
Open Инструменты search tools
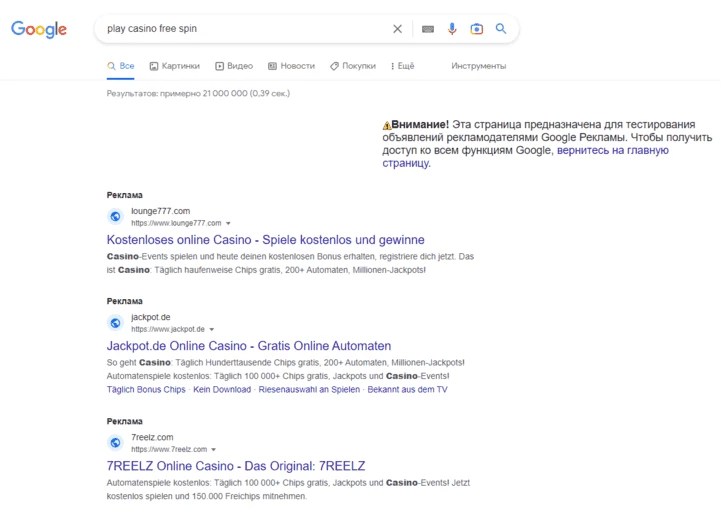tap(479, 66)
